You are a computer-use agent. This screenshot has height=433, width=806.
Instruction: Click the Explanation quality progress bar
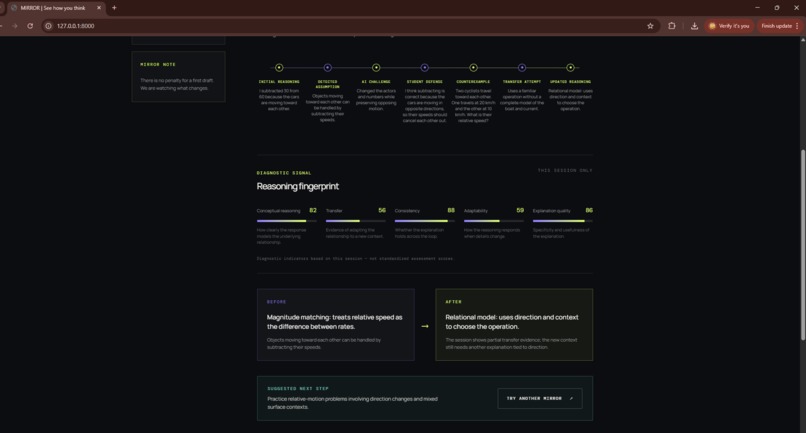point(563,221)
